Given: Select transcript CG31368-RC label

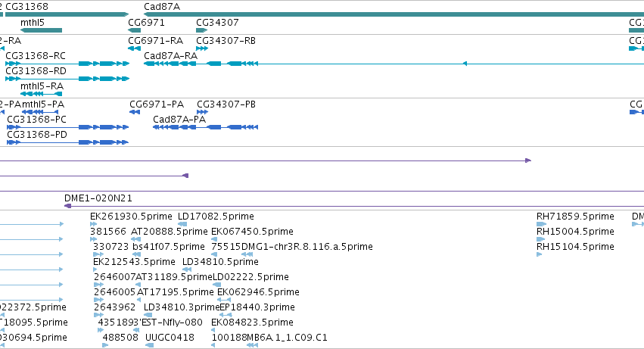Looking at the screenshot, I should (x=36, y=56).
